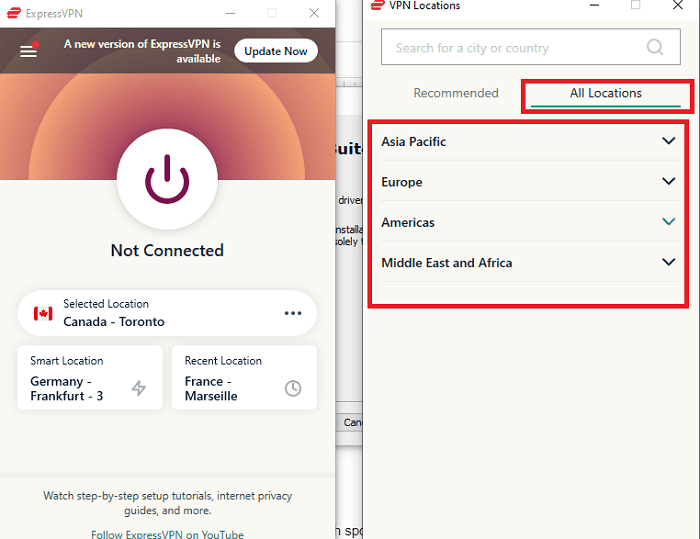Click the search magnifier icon

[x=655, y=47]
